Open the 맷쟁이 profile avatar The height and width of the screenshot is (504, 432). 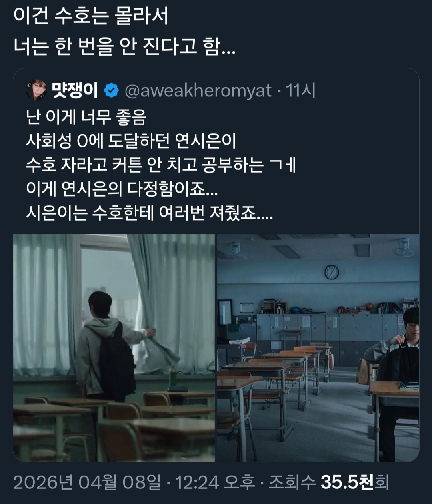36,90
